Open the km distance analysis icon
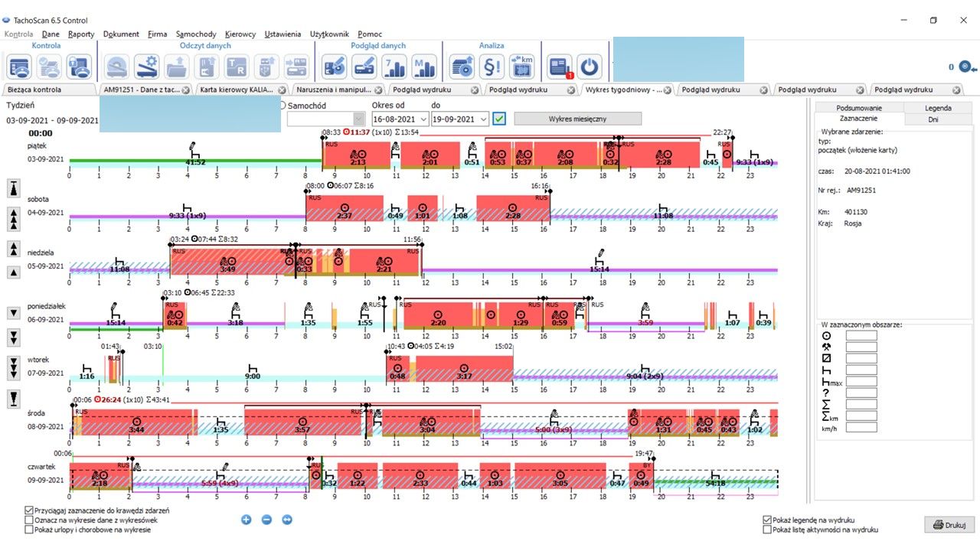The width and height of the screenshot is (980, 551). pyautogui.click(x=522, y=67)
